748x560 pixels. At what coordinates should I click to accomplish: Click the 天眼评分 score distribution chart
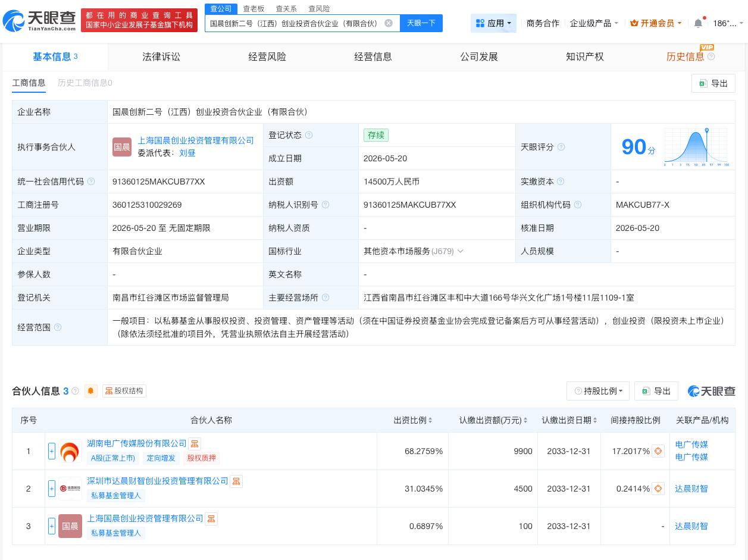[x=696, y=147]
